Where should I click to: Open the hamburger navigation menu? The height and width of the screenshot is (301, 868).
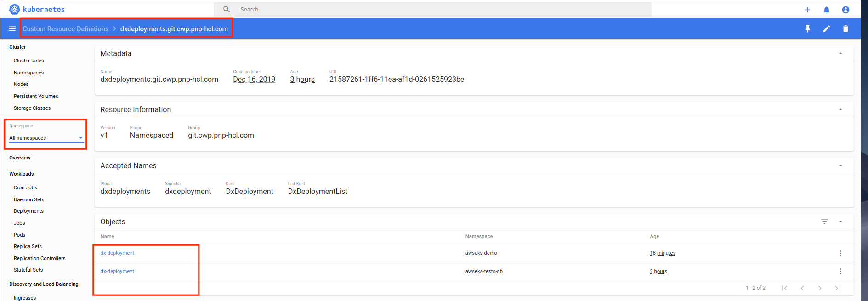tap(12, 28)
